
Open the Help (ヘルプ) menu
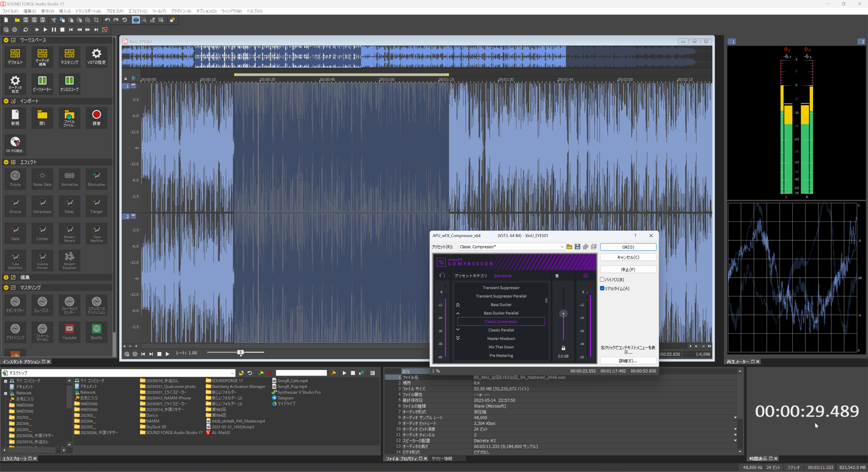(x=254, y=11)
